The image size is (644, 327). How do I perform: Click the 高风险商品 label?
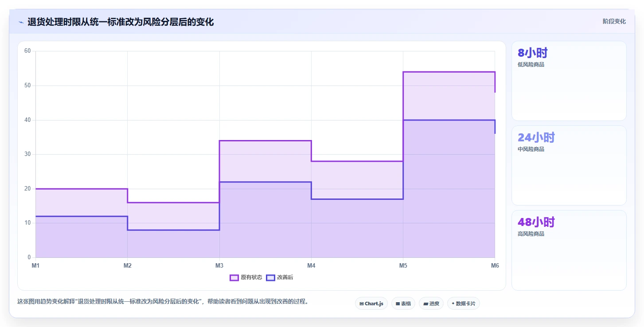[x=531, y=234]
